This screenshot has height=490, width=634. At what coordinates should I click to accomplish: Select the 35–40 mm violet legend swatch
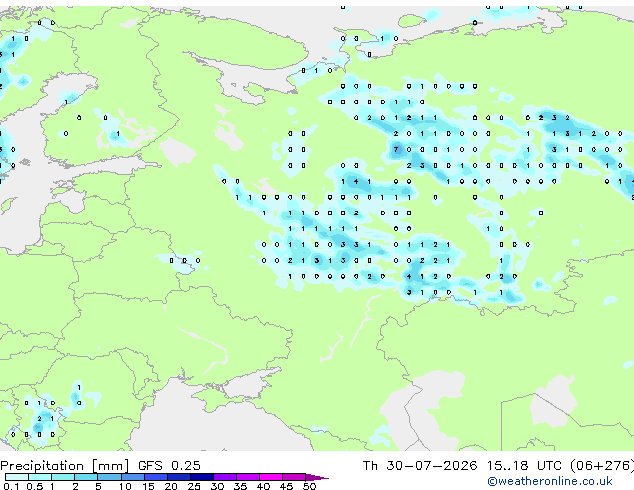coord(248,477)
